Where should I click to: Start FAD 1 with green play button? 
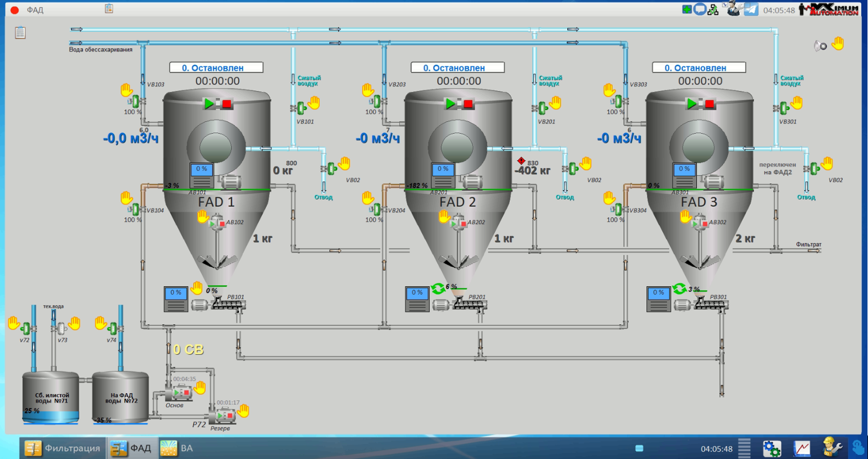[209, 104]
